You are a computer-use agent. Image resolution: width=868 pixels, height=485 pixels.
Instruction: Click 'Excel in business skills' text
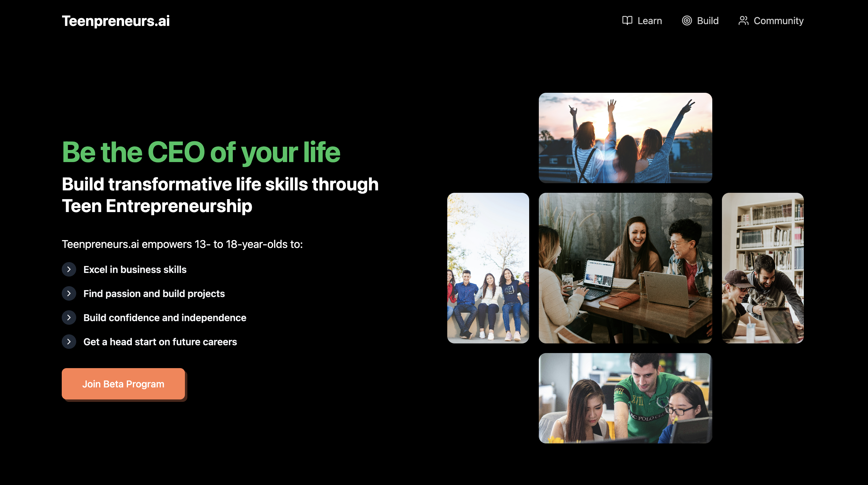135,270
